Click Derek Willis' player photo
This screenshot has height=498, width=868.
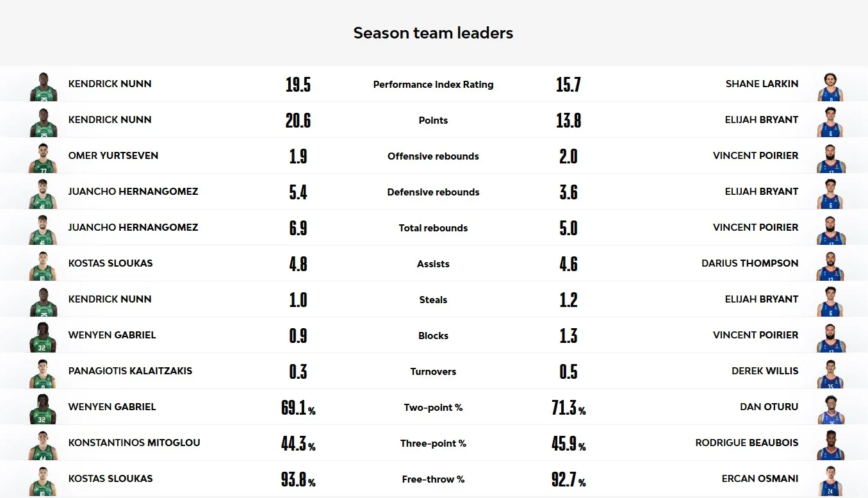click(830, 374)
